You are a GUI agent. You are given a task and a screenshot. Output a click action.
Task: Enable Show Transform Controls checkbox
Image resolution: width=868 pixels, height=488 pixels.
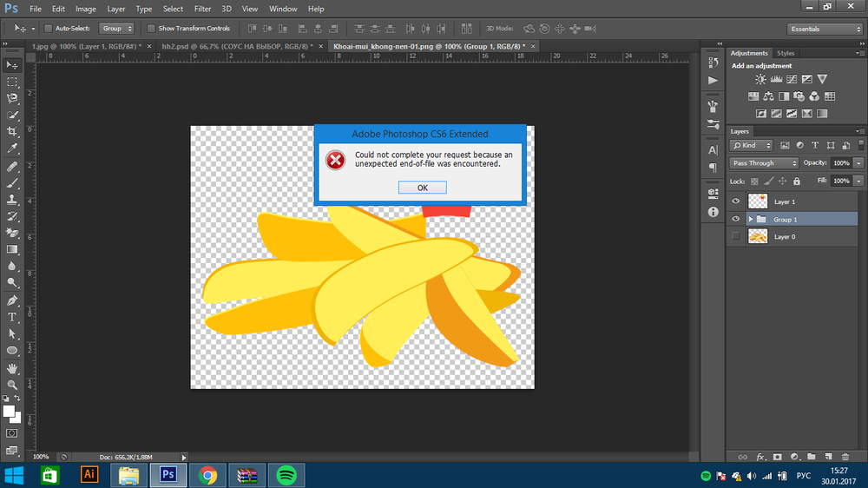151,29
